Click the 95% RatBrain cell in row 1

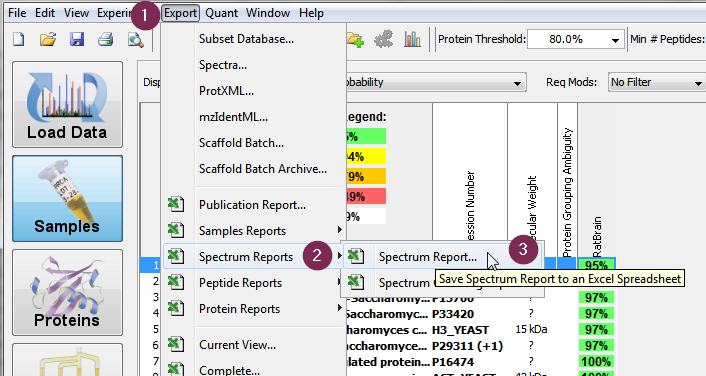(597, 265)
